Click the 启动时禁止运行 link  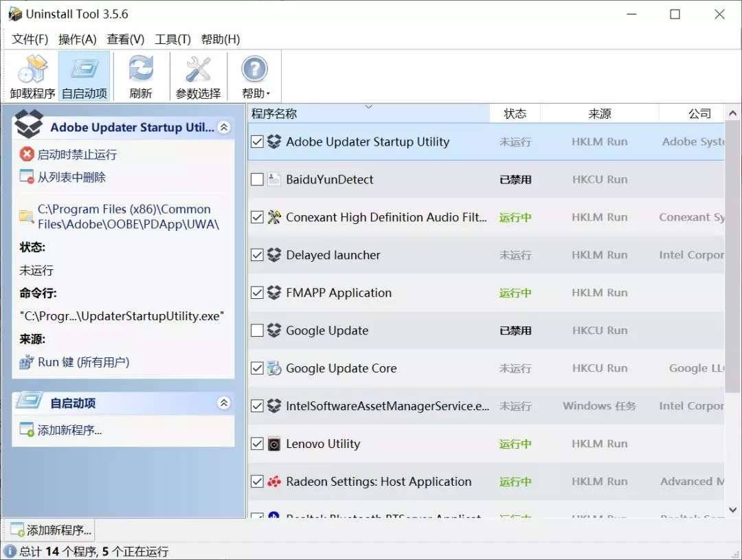click(x=77, y=155)
